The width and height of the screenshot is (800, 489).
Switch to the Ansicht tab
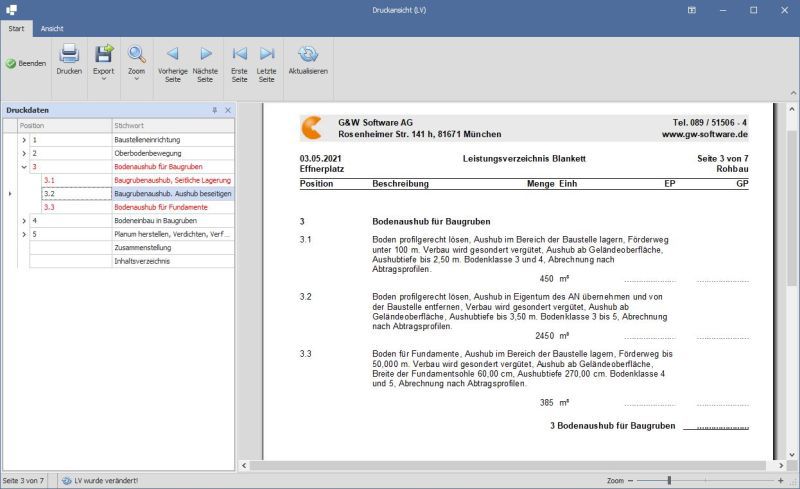click(x=52, y=29)
